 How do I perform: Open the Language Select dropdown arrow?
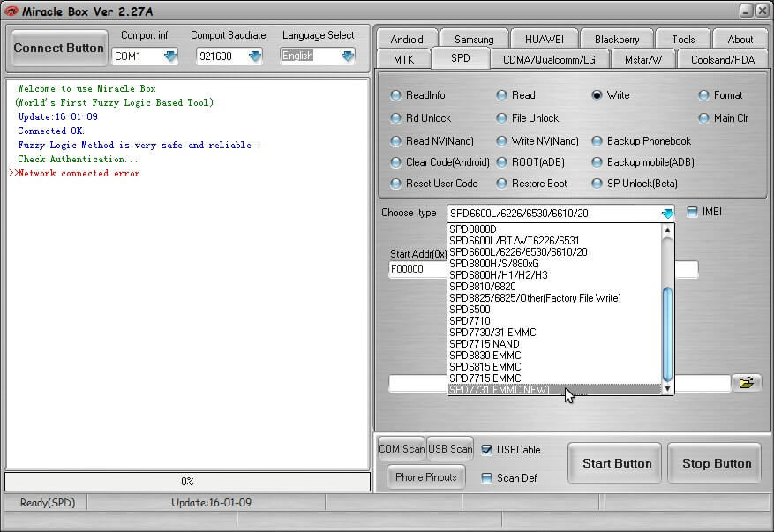click(x=348, y=56)
